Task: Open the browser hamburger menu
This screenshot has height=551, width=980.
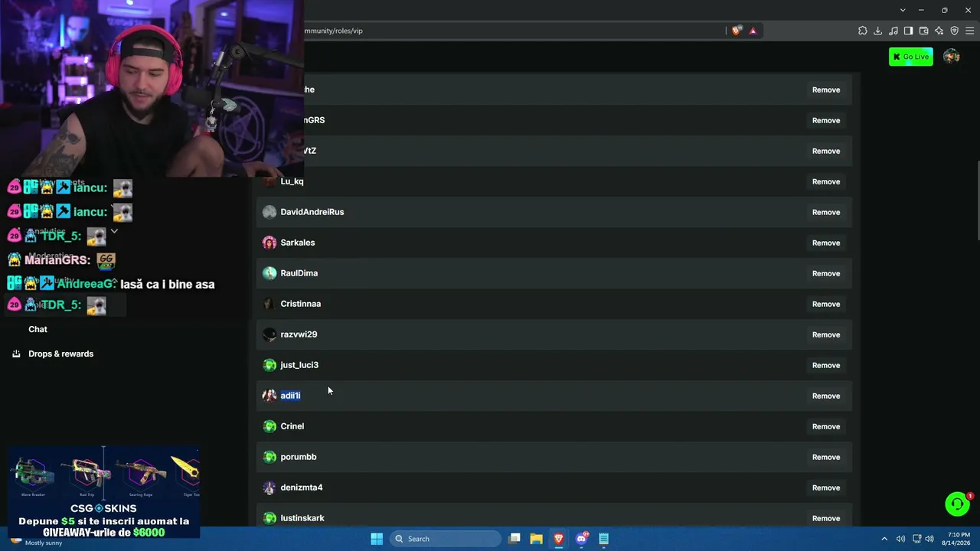Action: (969, 31)
